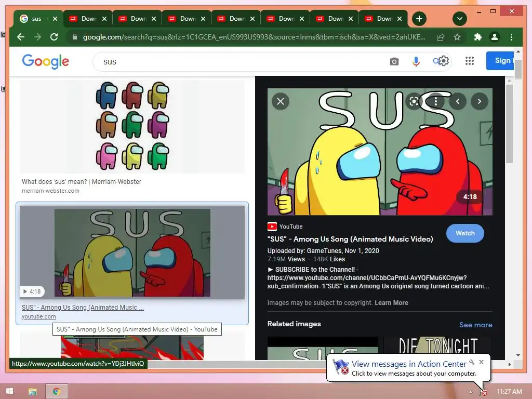Image resolution: width=532 pixels, height=399 pixels.
Task: Close the last Down tab
Action: (400, 19)
